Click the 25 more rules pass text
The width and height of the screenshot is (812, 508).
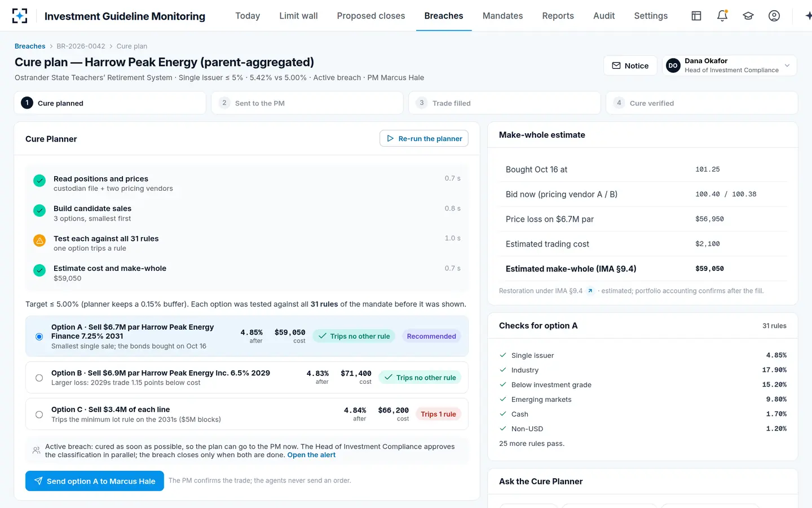532,444
